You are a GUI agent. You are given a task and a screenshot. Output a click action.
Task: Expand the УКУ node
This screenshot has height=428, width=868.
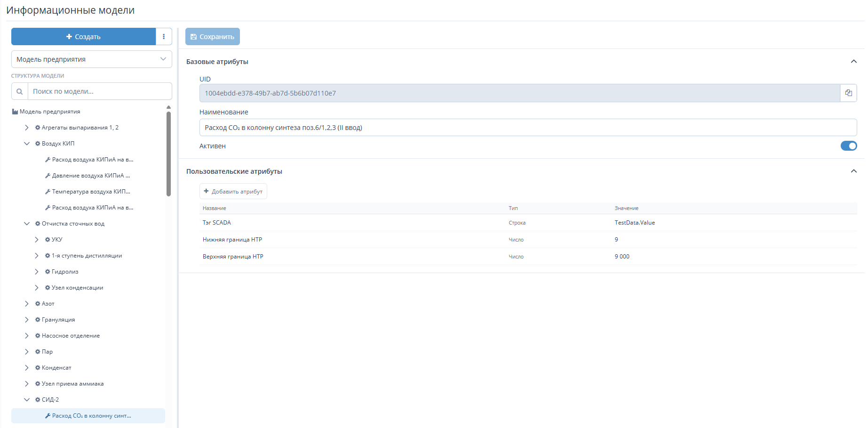tap(37, 240)
